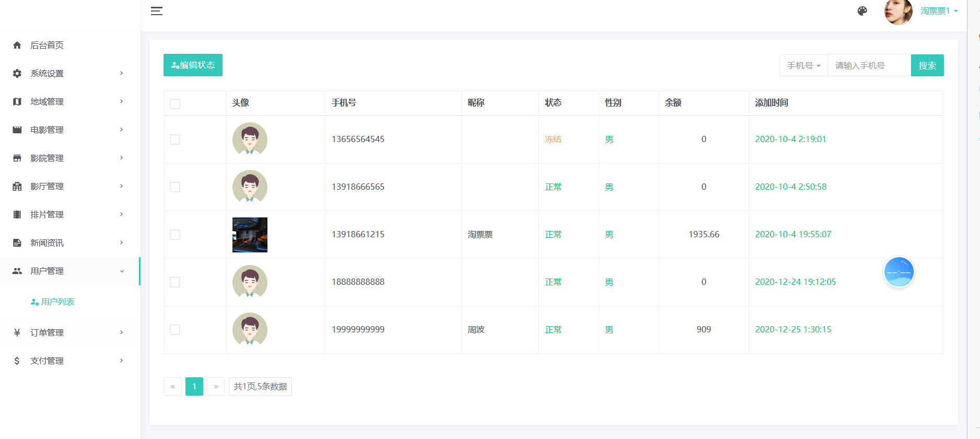Check the row for phone 13656564545
The width and height of the screenshot is (980, 439).
[175, 140]
